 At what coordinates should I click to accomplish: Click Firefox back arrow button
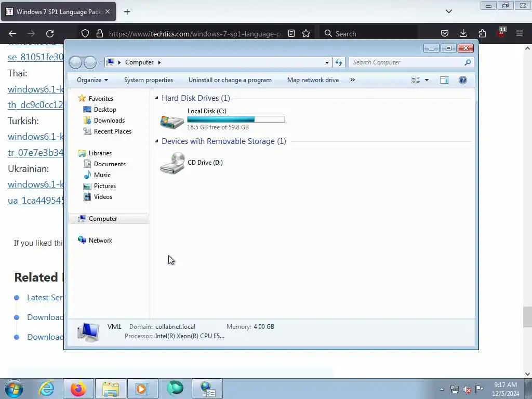point(12,34)
